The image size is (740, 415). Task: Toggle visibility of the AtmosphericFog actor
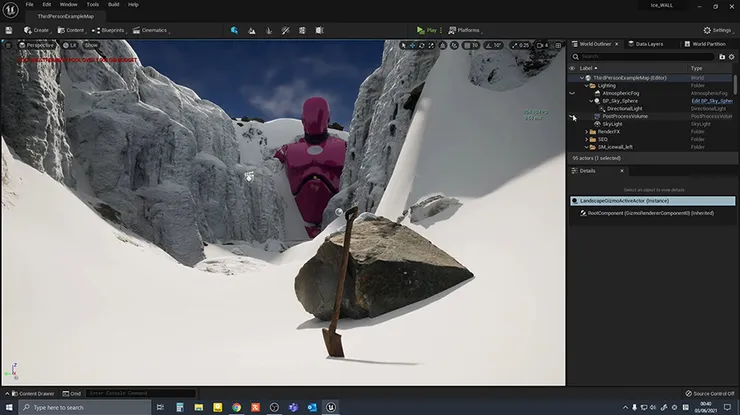tap(572, 93)
